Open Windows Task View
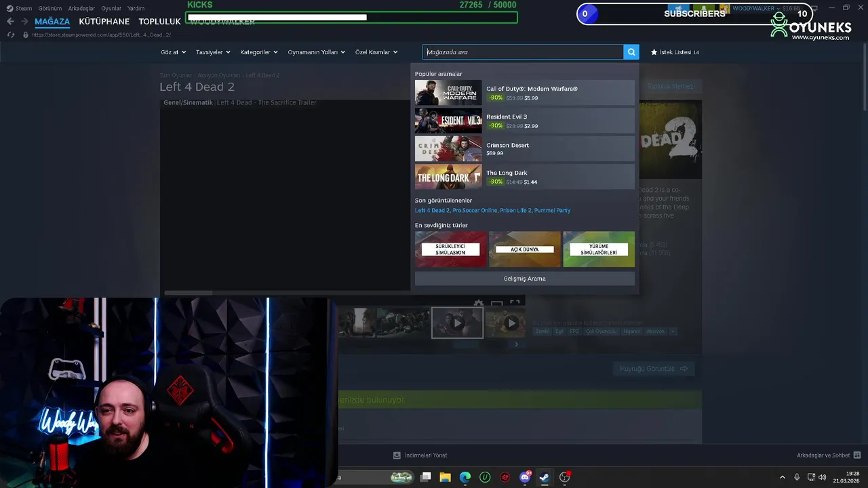Viewport: 868px width, 488px height. (426, 477)
